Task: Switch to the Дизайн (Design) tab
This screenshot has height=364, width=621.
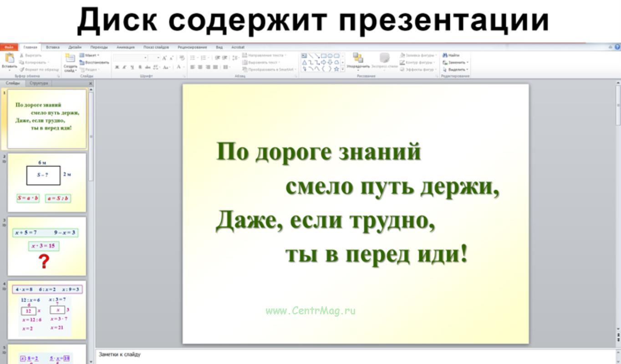Action: coord(75,47)
